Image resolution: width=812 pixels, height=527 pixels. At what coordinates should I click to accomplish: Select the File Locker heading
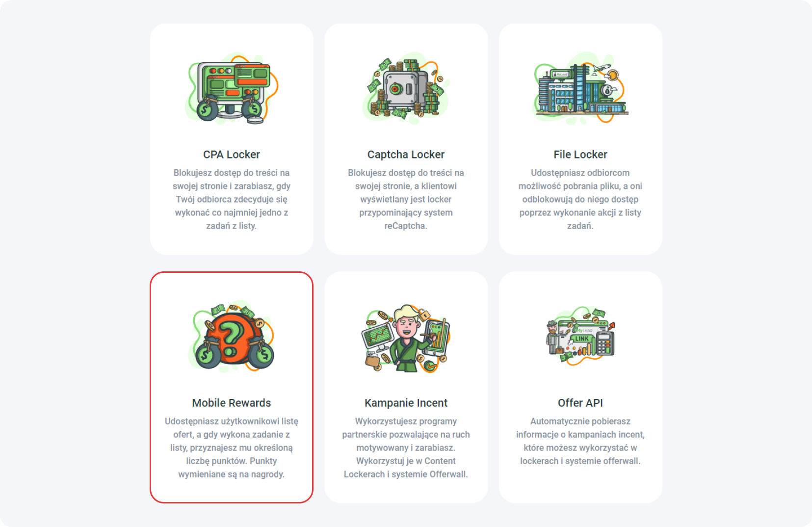[x=580, y=155]
